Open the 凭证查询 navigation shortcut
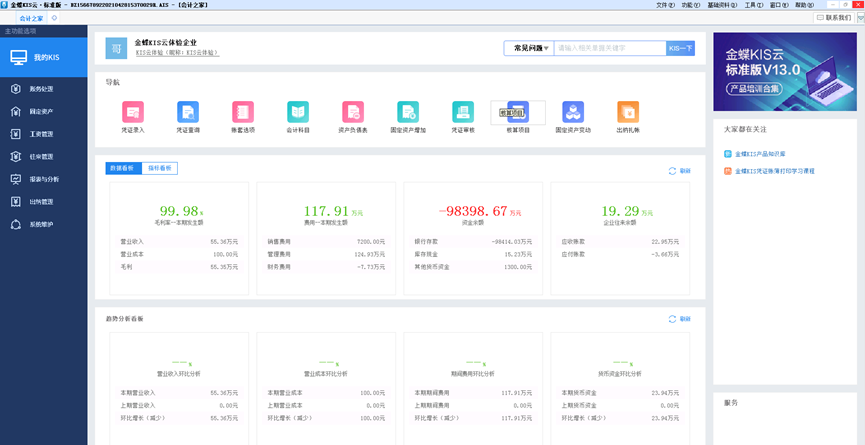Viewport: 865px width, 445px height. (188, 117)
